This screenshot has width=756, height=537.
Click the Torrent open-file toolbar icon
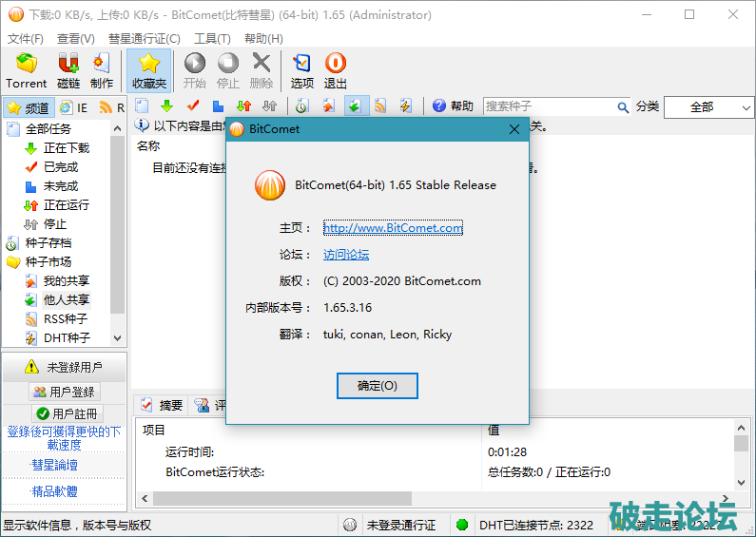pyautogui.click(x=27, y=65)
